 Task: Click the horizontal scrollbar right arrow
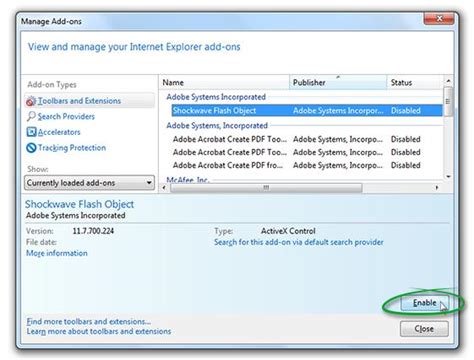[437, 188]
